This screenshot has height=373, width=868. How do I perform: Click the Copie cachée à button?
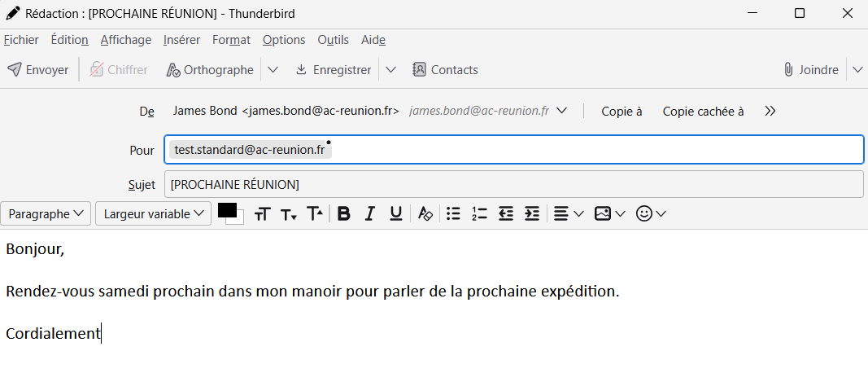[x=703, y=112]
